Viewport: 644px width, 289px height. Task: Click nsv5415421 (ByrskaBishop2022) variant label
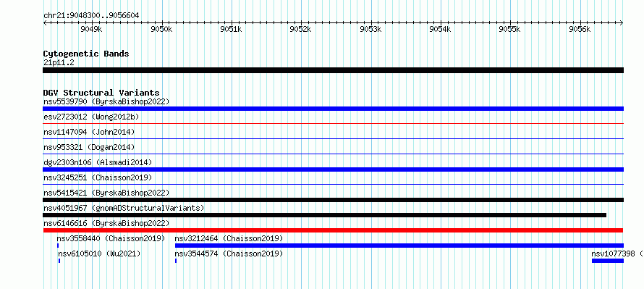click(x=106, y=193)
